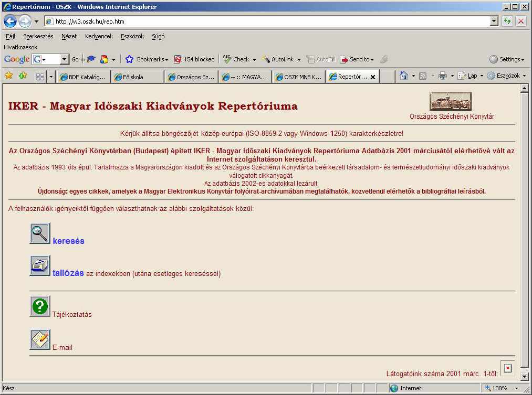The height and width of the screenshot is (395, 532).
Task: Click the Google toolbar search box
Action: point(46,59)
